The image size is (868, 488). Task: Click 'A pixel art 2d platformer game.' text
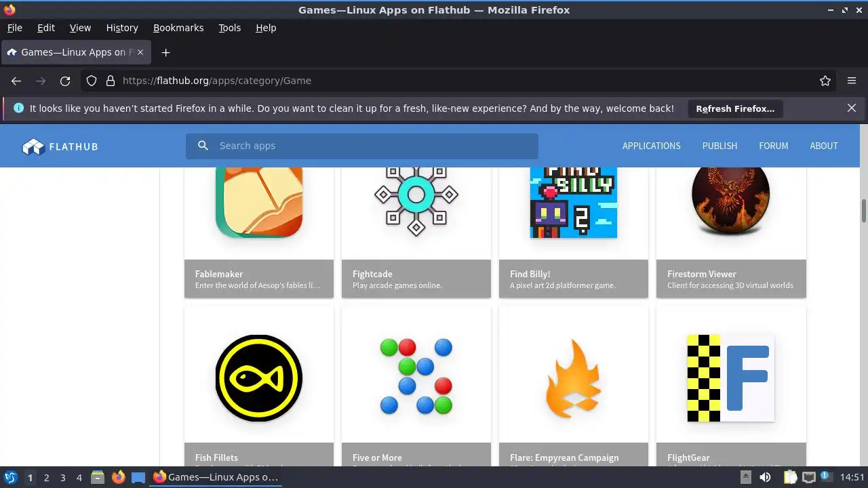(x=562, y=285)
